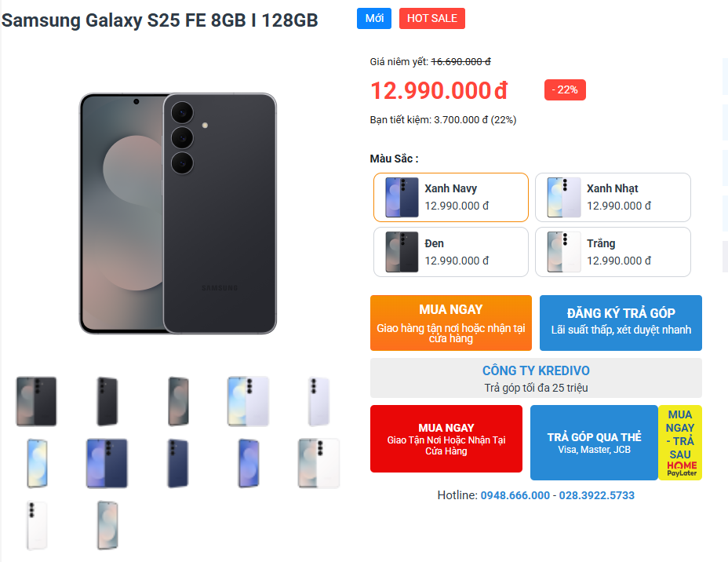View the light blue front-and-back thumbnail

click(x=248, y=400)
